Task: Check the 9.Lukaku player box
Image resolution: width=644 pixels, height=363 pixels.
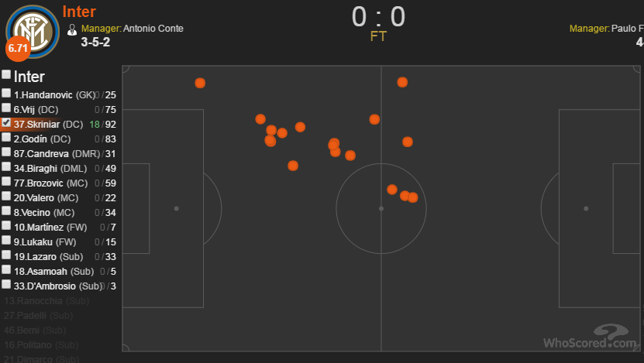Action: pyautogui.click(x=6, y=240)
